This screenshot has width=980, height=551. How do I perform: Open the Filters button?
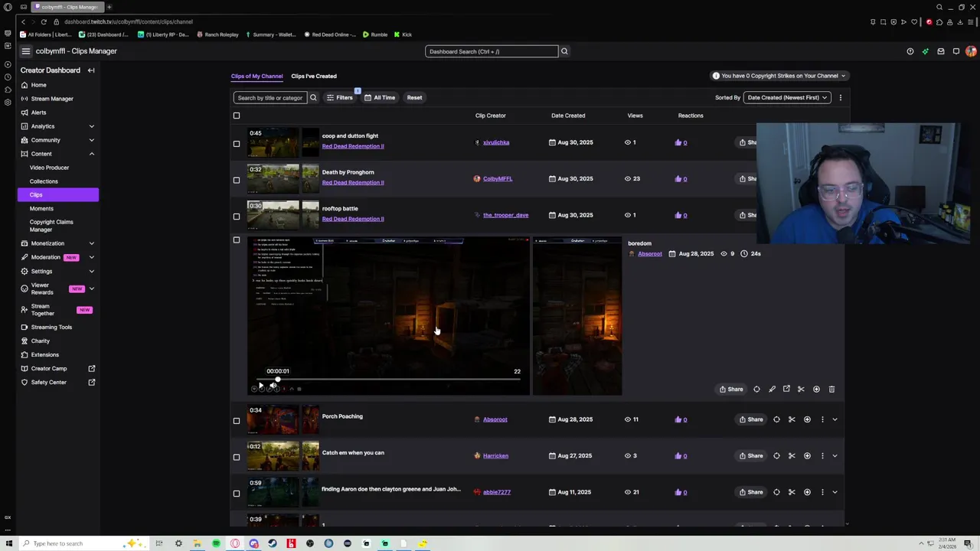pos(339,97)
